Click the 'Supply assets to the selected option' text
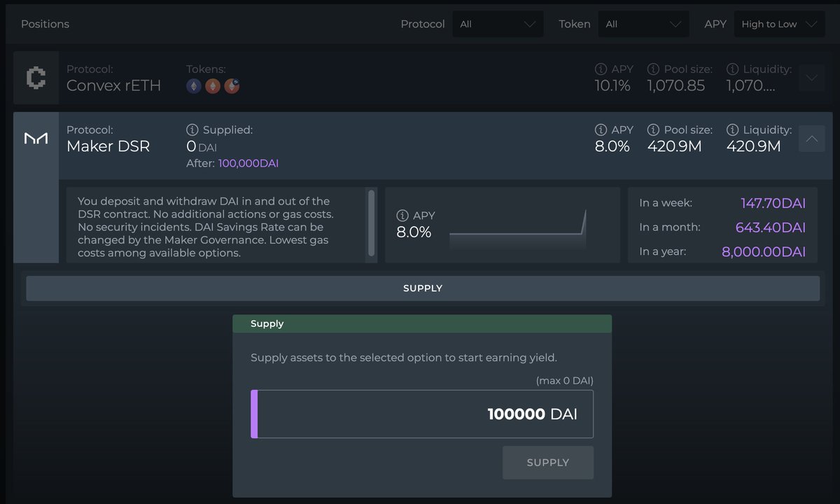Screen dimensions: 840x504 point(404,358)
